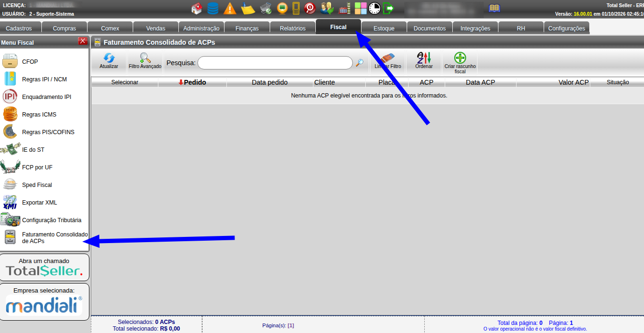Click the Data pedido column header
The width and height of the screenshot is (644, 333).
click(x=270, y=82)
